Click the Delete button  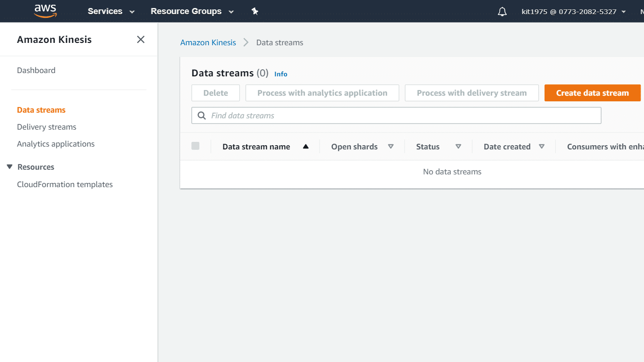point(215,93)
